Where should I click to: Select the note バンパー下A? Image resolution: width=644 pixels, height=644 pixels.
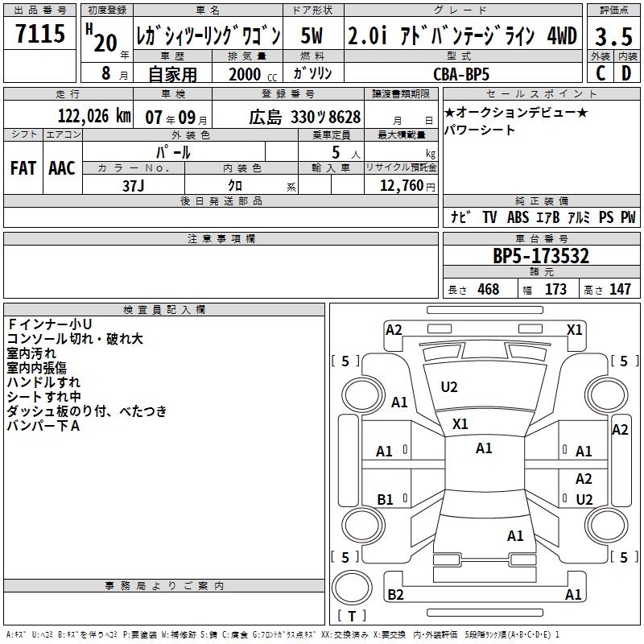pyautogui.click(x=43, y=426)
